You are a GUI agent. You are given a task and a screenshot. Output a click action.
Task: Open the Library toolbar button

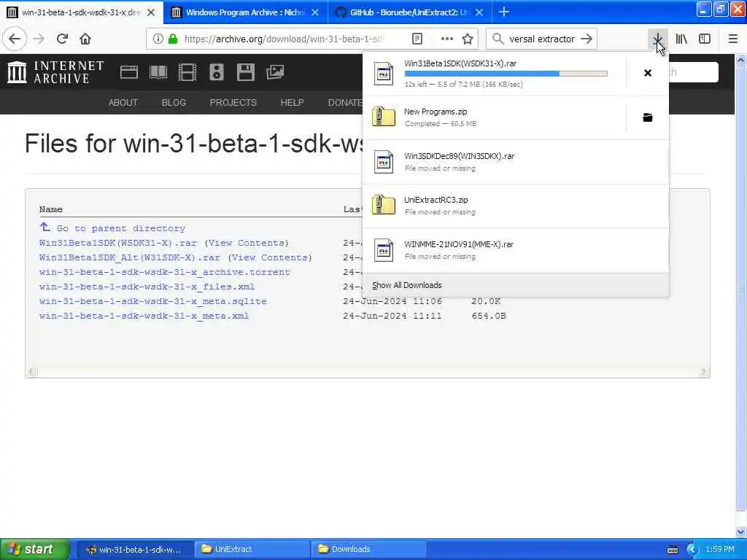coord(681,39)
